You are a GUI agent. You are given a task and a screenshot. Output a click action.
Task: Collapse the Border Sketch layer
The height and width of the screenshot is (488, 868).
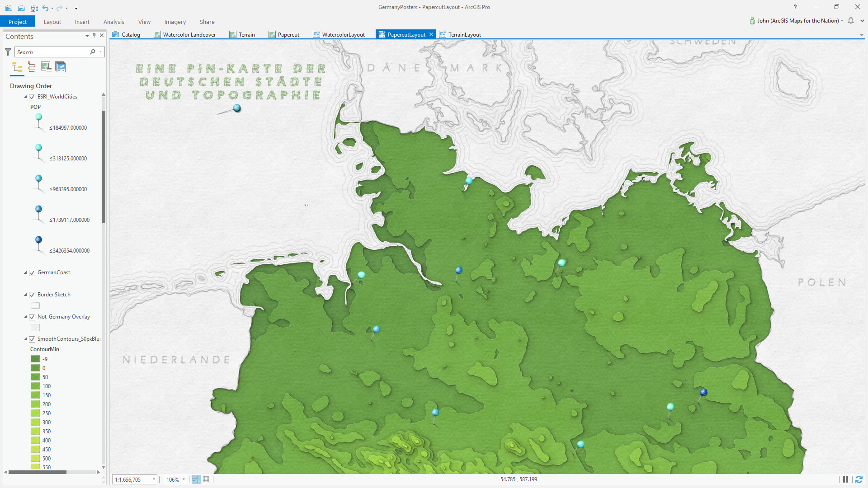click(26, 295)
